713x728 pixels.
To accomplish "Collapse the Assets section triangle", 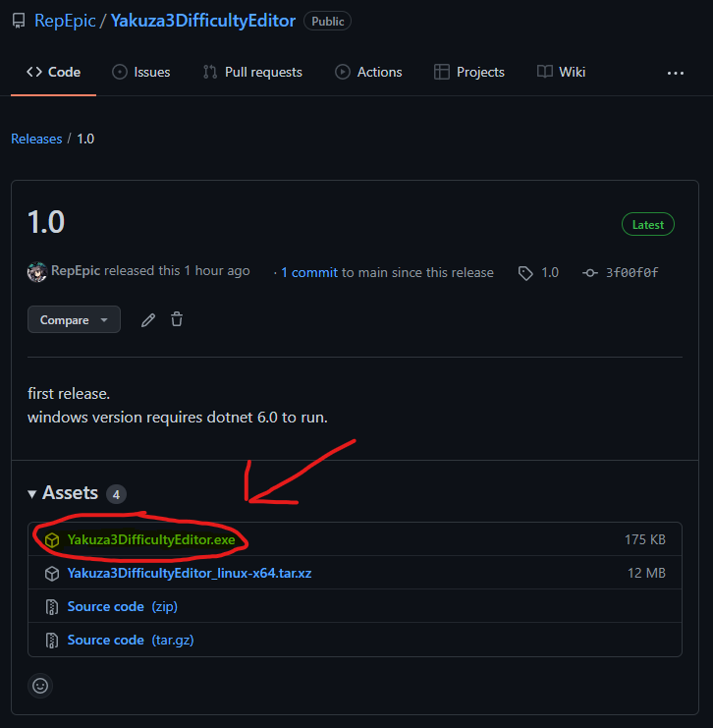I will click(x=32, y=494).
